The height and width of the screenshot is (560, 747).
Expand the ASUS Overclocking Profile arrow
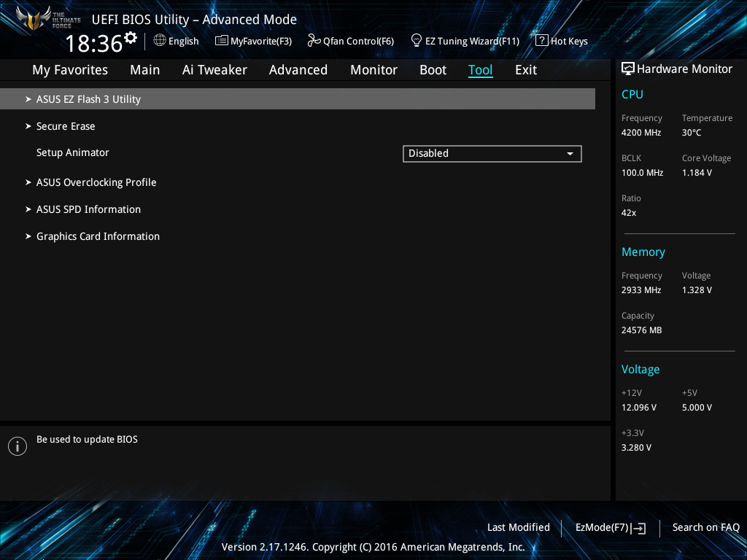pos(28,182)
